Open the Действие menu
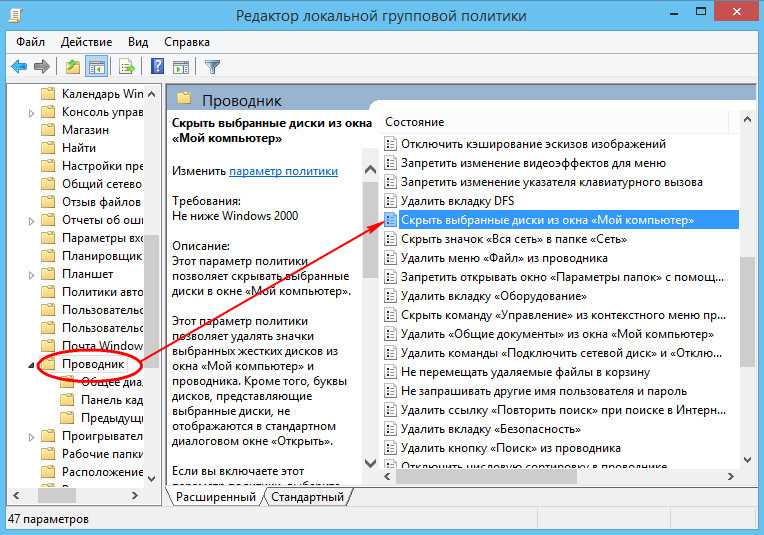The image size is (764, 535). click(86, 42)
